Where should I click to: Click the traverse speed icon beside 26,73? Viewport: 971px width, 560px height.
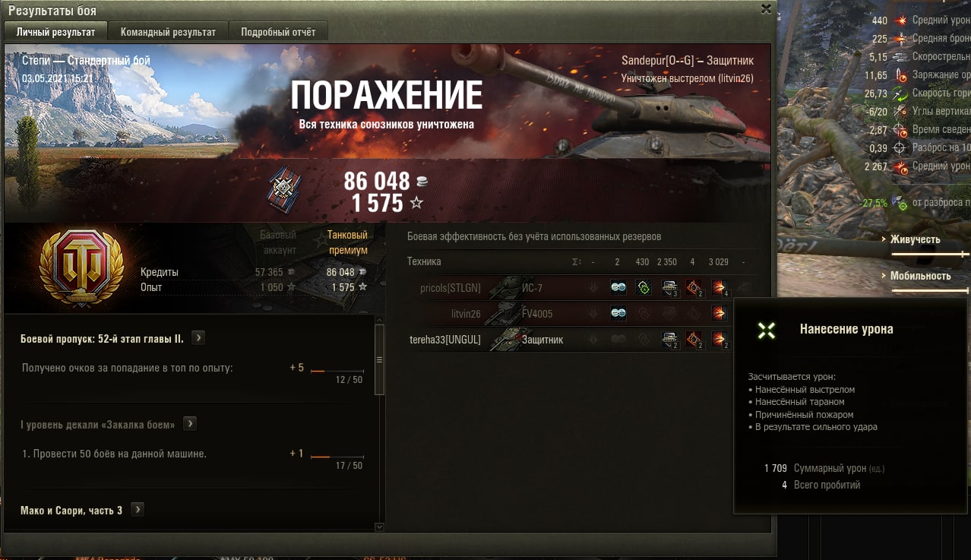click(x=901, y=93)
